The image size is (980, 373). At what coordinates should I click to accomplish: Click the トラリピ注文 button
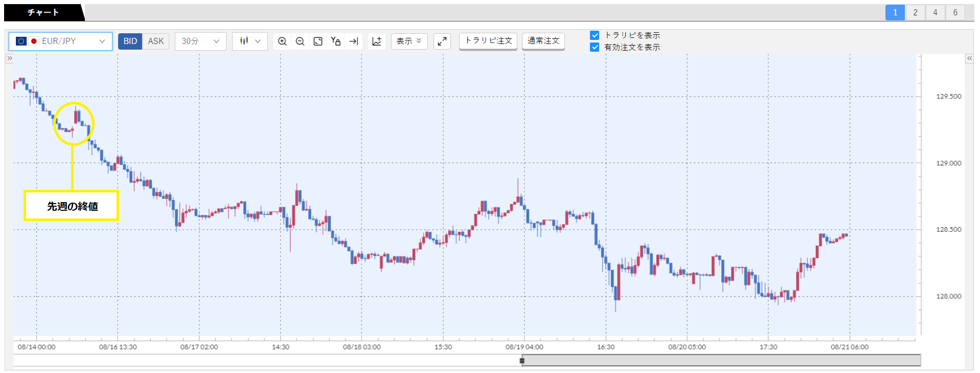point(488,41)
